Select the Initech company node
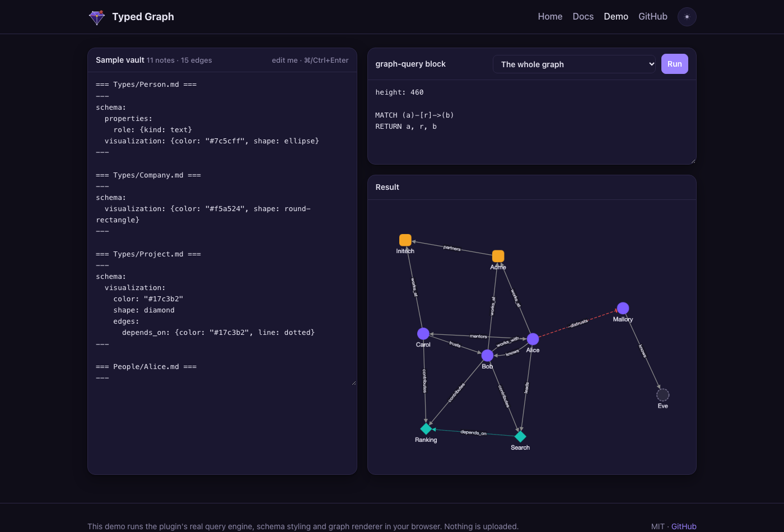 click(x=405, y=240)
